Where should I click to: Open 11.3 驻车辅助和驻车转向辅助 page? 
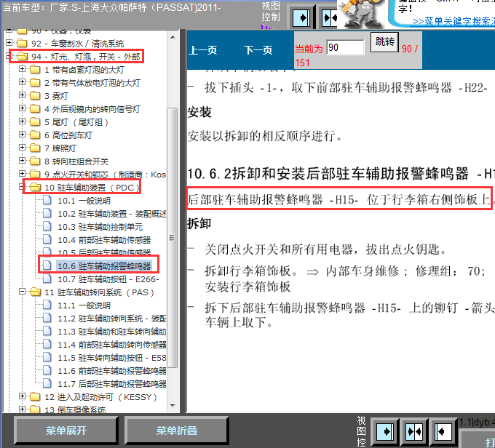[112, 332]
